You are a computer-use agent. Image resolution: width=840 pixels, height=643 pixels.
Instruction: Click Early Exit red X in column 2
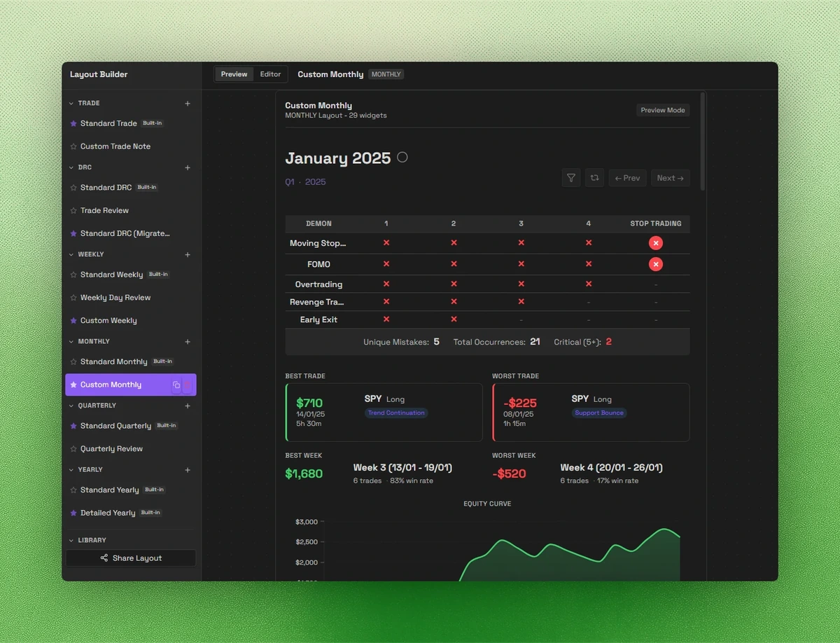click(x=454, y=319)
